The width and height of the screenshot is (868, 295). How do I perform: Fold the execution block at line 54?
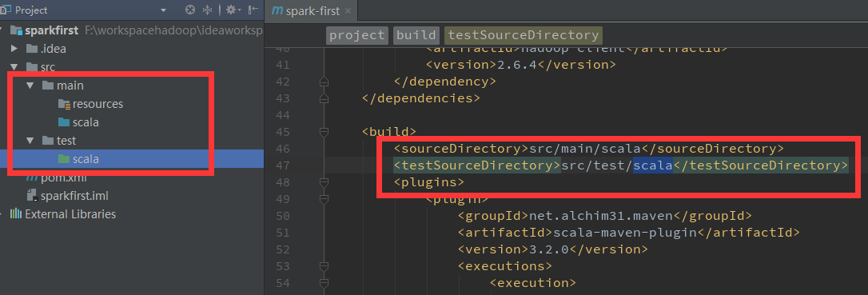tap(325, 283)
